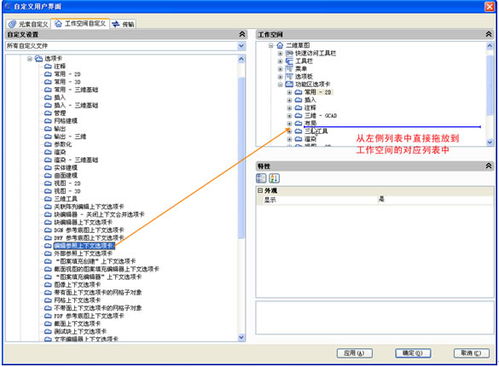Expand 工具栏 node in workspace tree
Image resolution: width=499 pixels, height=367 pixels.
[x=280, y=61]
